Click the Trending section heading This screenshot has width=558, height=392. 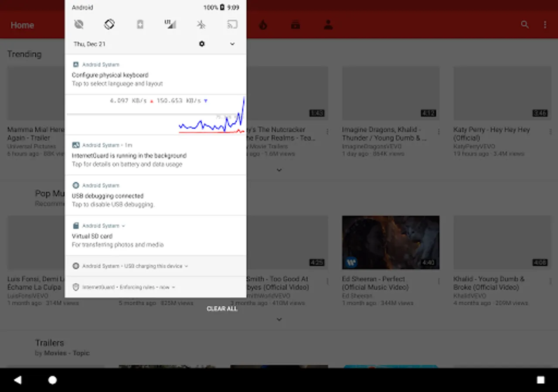coord(24,54)
